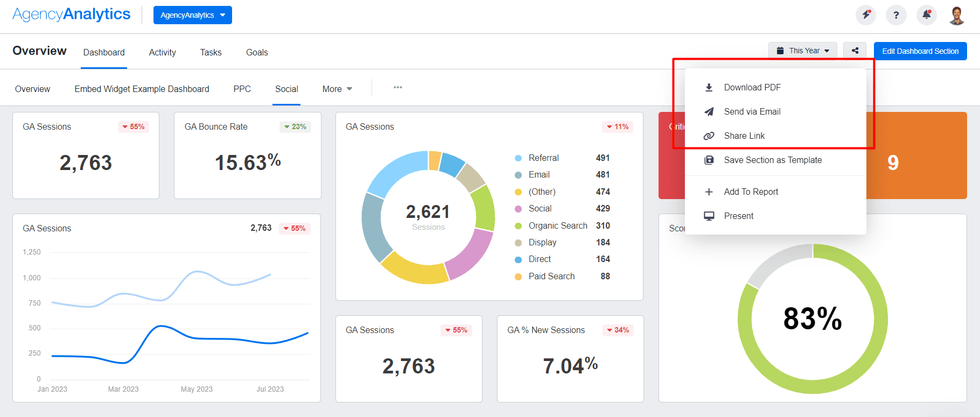Click the Email legend color dot
This screenshot has height=417, width=980.
(x=518, y=175)
